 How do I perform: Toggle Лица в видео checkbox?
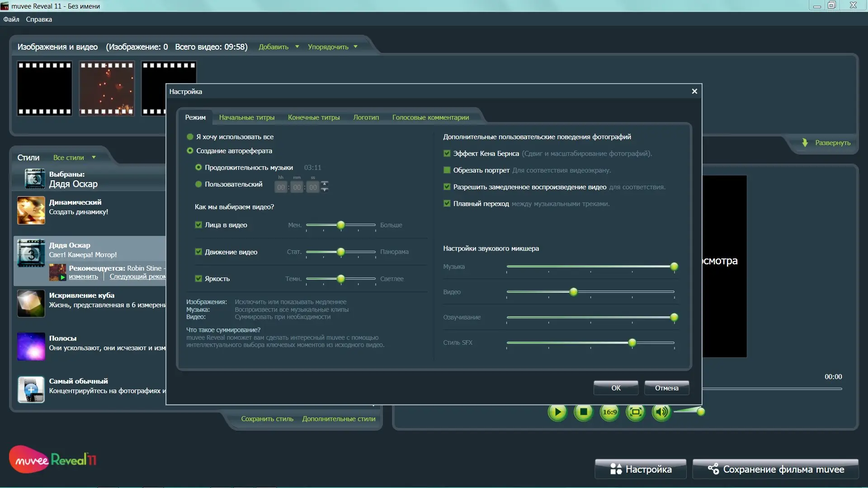point(198,225)
